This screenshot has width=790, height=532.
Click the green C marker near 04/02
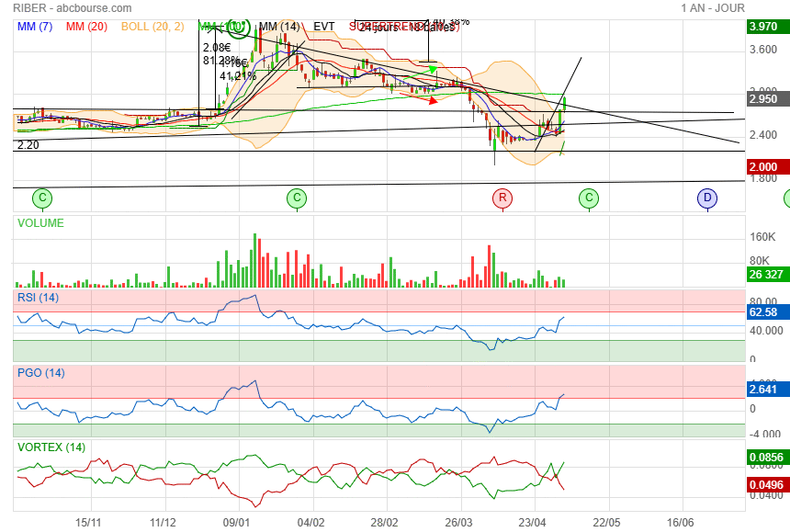pos(296,198)
